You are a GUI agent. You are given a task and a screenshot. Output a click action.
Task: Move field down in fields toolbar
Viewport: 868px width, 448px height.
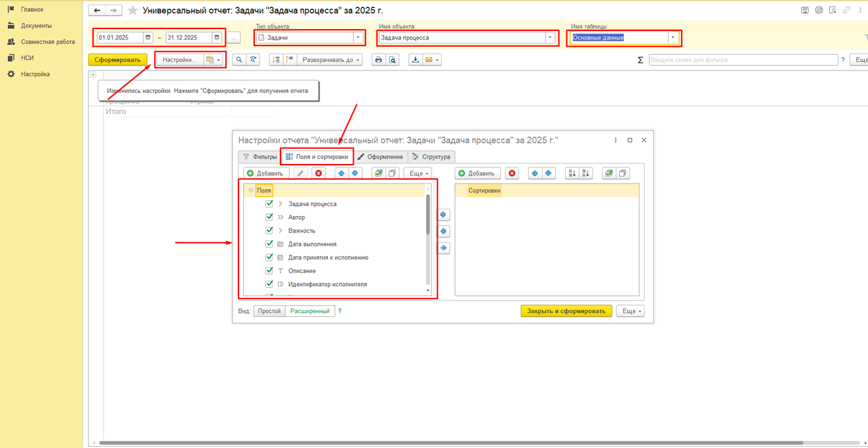tap(355, 173)
